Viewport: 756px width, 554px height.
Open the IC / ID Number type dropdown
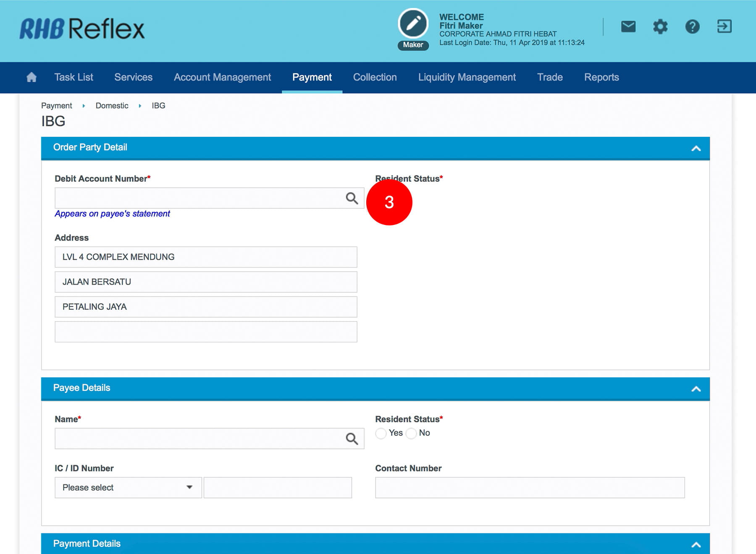[128, 487]
